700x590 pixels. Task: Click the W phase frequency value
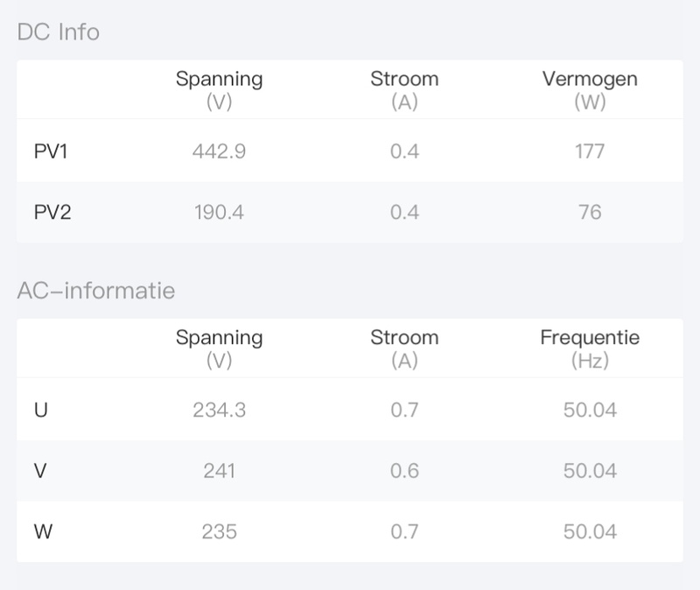590,531
